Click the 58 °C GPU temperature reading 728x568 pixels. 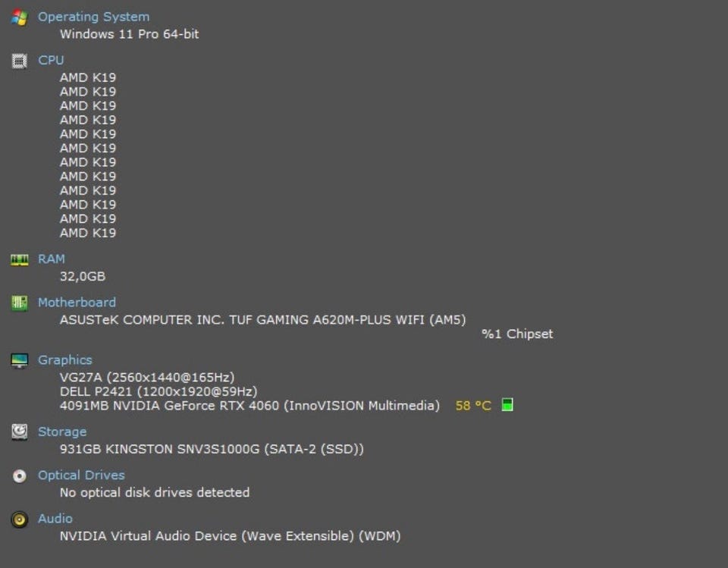(473, 406)
